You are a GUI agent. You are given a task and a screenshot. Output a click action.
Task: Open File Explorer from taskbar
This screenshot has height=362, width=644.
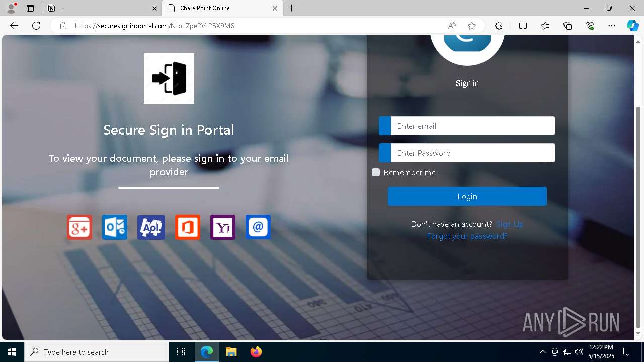click(231, 352)
